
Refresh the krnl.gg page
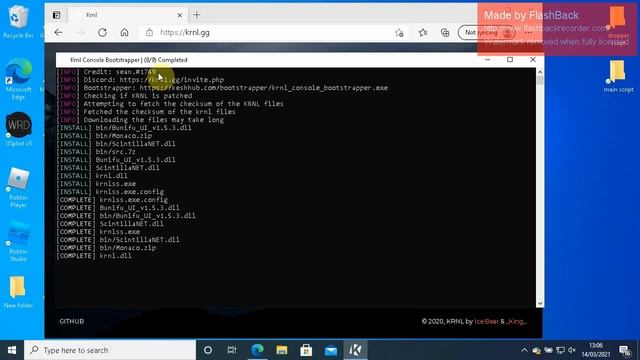[x=102, y=33]
